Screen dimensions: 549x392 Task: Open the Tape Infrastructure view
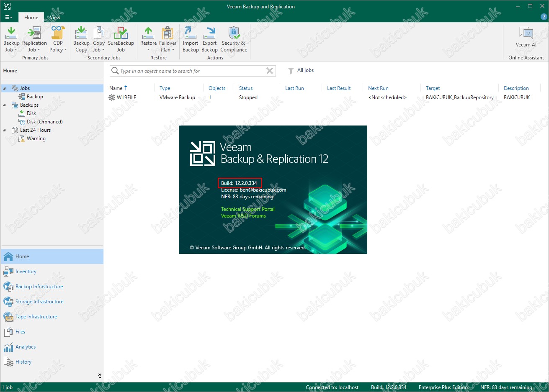[52, 317]
